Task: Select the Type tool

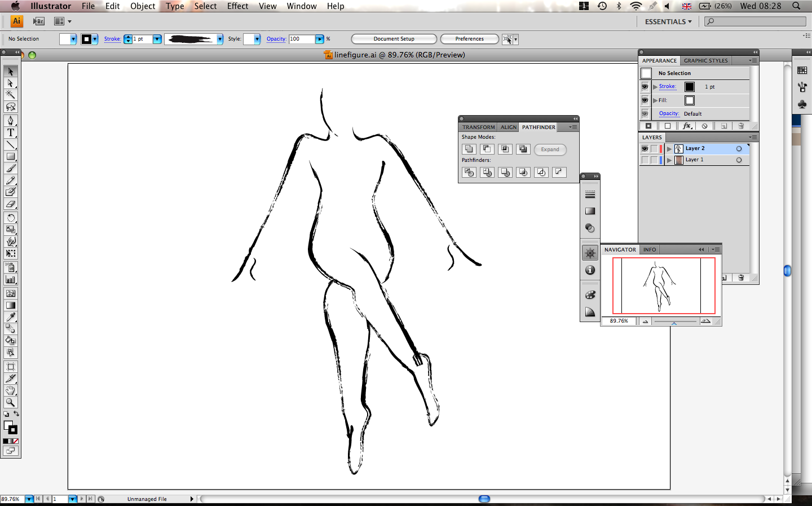Action: point(10,133)
